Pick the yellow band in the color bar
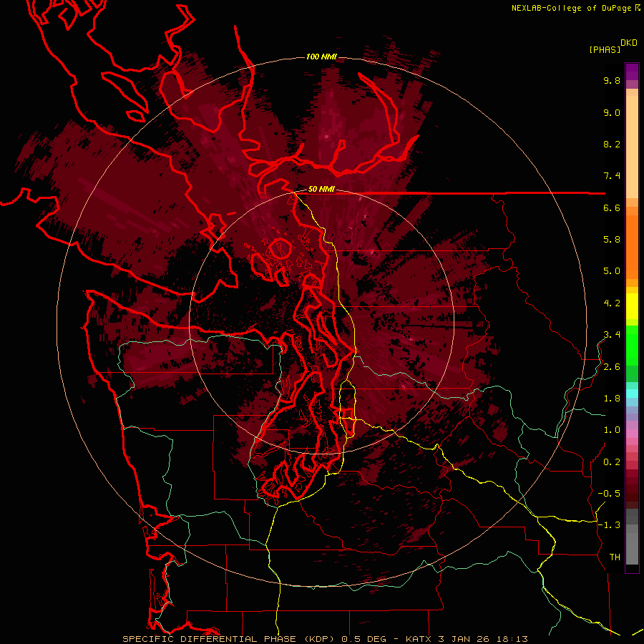 click(x=632, y=306)
